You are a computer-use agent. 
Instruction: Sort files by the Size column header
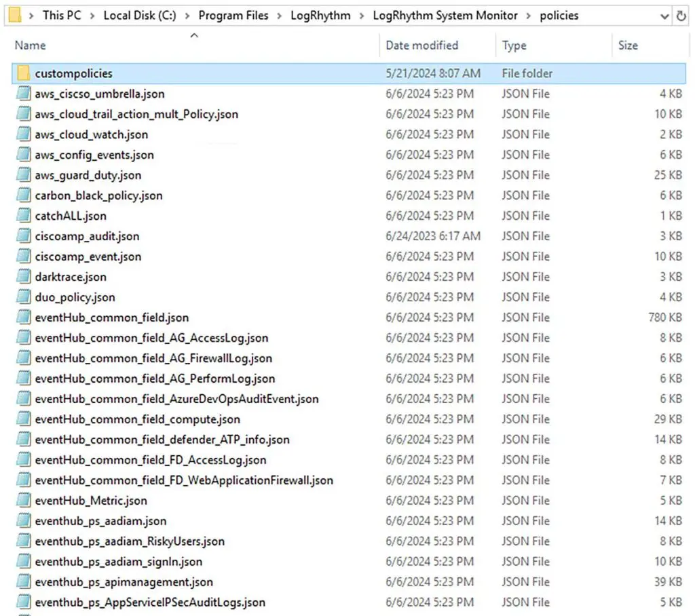[627, 45]
